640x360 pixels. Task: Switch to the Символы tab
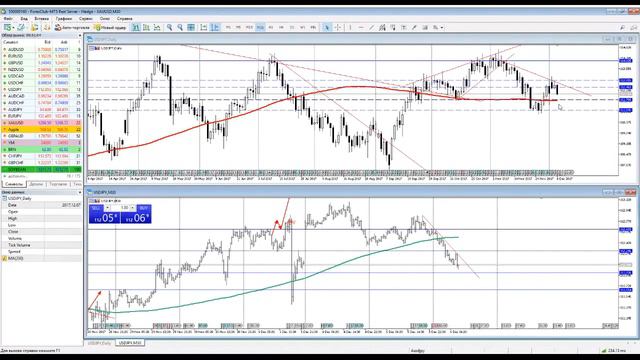(x=14, y=184)
